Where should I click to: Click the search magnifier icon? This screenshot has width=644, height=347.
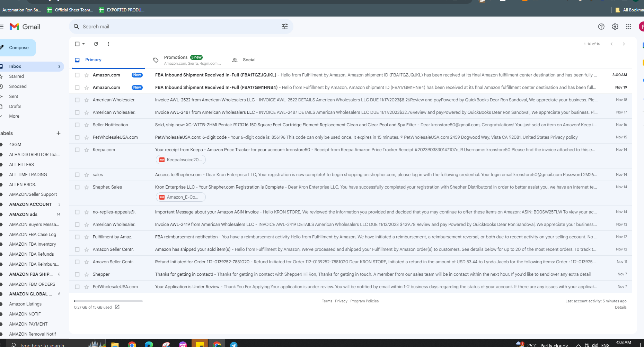77,27
